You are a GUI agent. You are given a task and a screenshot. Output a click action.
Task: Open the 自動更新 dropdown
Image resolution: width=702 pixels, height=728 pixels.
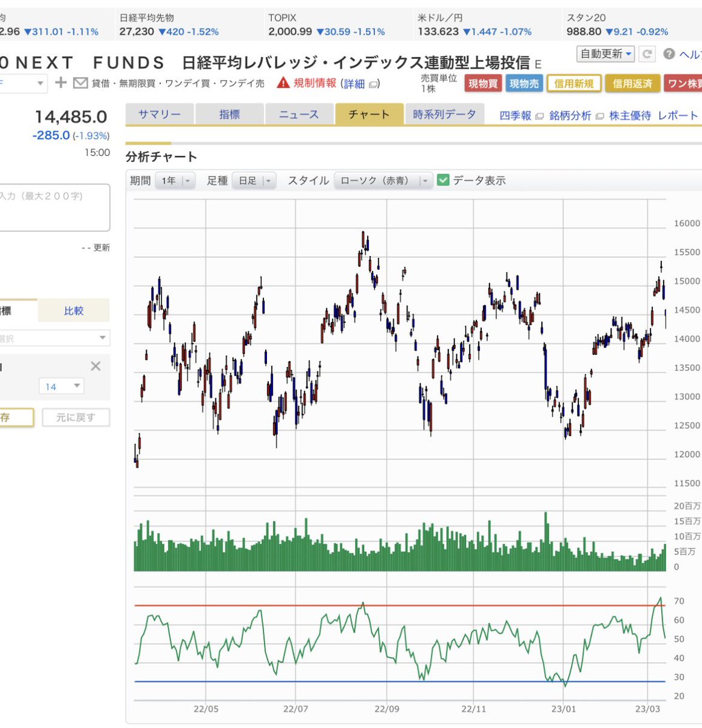pos(606,54)
